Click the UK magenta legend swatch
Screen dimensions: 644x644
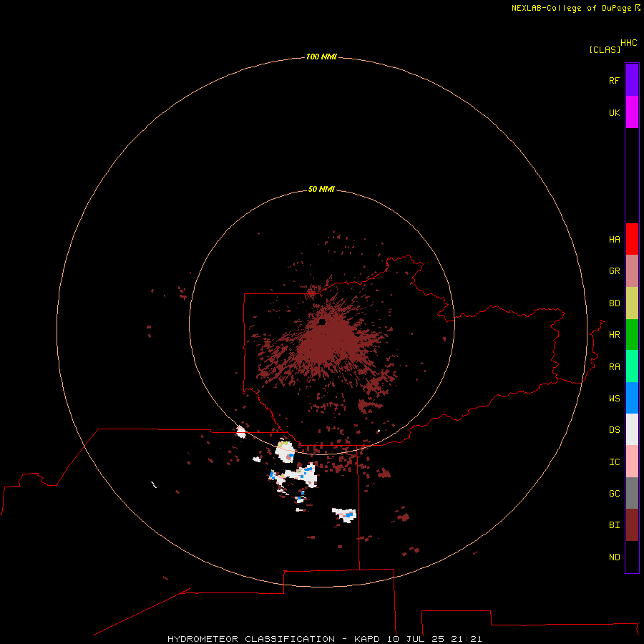pyautogui.click(x=632, y=112)
